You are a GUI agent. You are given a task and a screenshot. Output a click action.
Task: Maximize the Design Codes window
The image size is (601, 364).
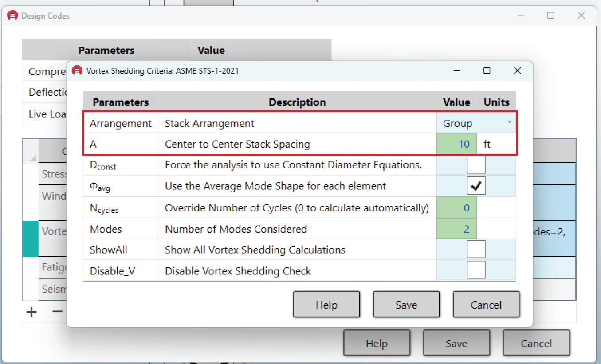coord(550,16)
